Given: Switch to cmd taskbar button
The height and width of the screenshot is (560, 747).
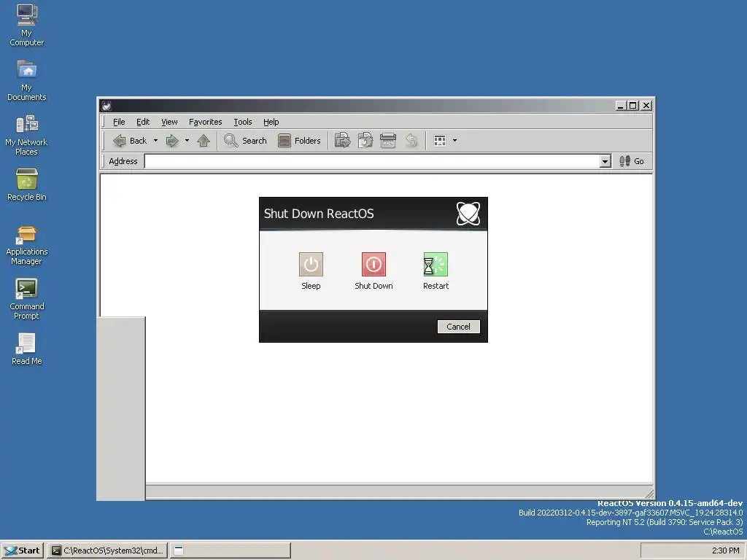Looking at the screenshot, I should click(x=107, y=551).
